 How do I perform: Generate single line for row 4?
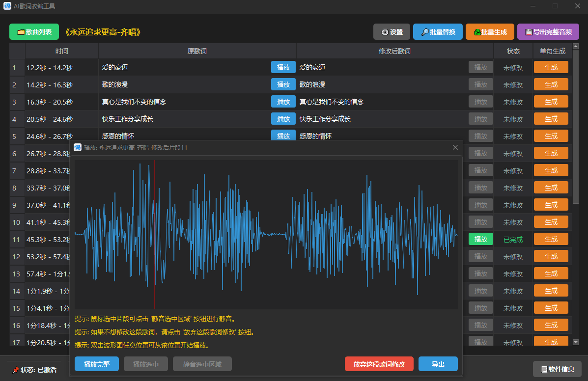tap(551, 119)
